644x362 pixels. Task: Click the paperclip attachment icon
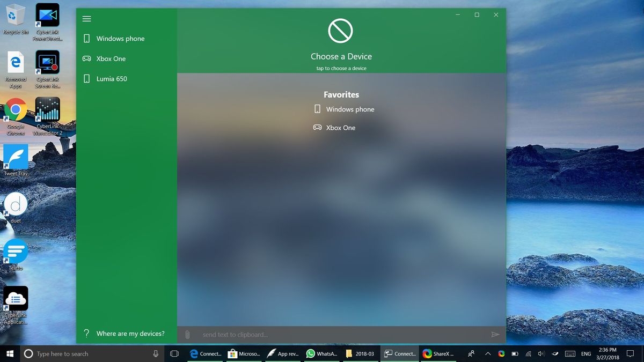click(x=187, y=334)
